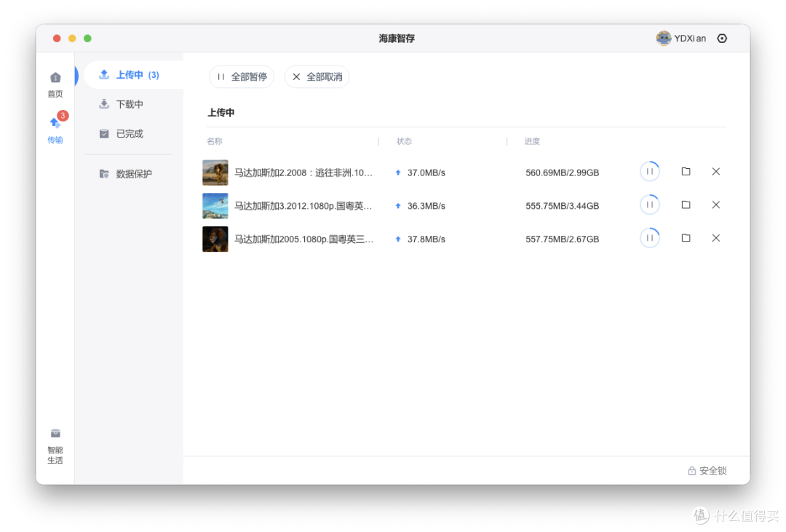786x532 pixels.
Task: Click the 进度 column header
Action: 532,141
